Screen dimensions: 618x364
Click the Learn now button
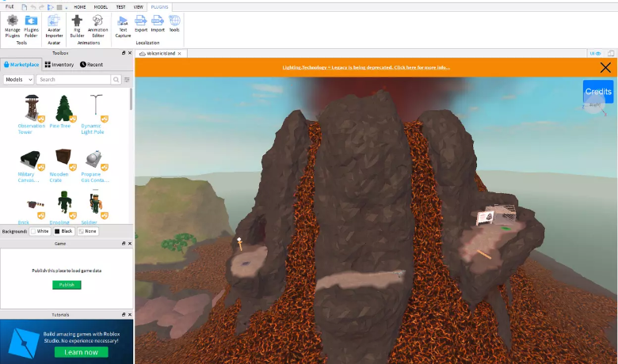[81, 352]
